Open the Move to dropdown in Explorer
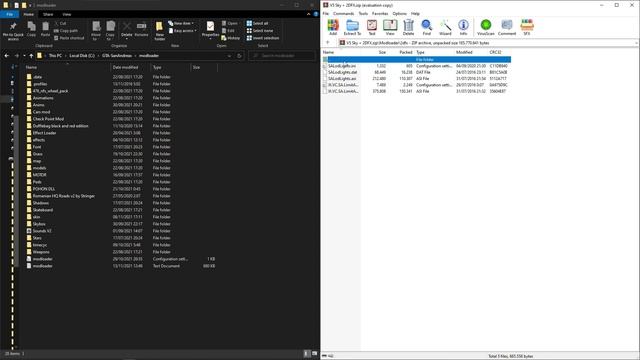The height and width of the screenshot is (360, 640). pos(96,30)
